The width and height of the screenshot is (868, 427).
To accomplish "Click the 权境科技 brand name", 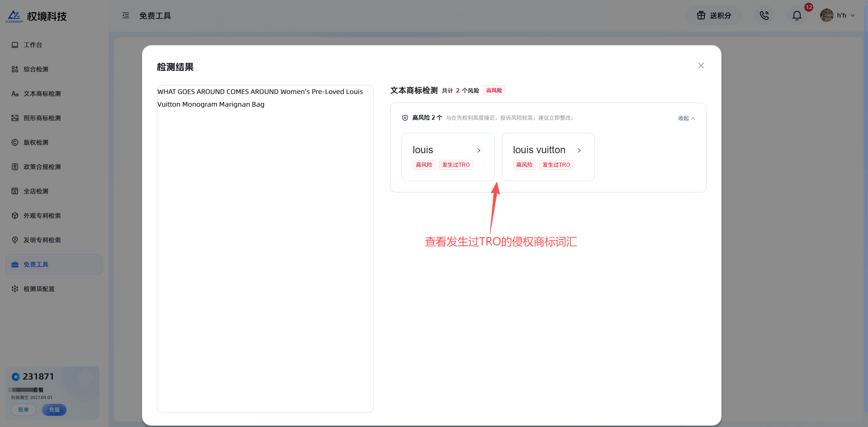I will pos(47,16).
